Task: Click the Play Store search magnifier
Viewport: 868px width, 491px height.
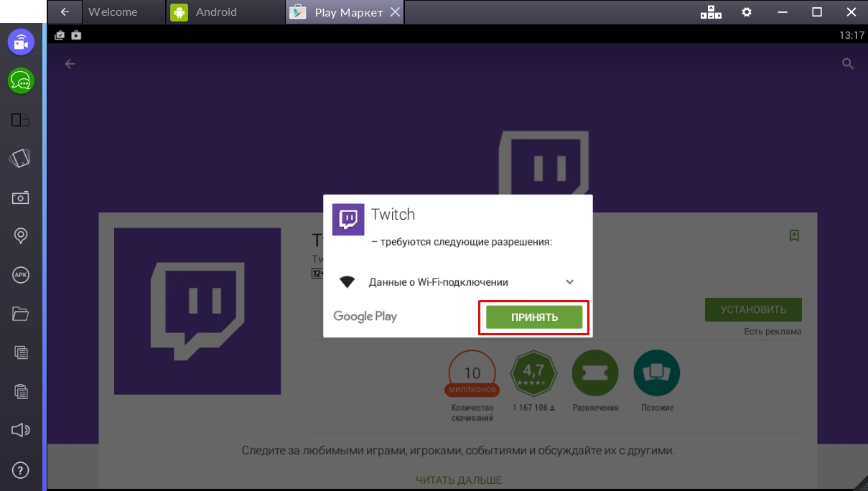Action: pyautogui.click(x=847, y=64)
